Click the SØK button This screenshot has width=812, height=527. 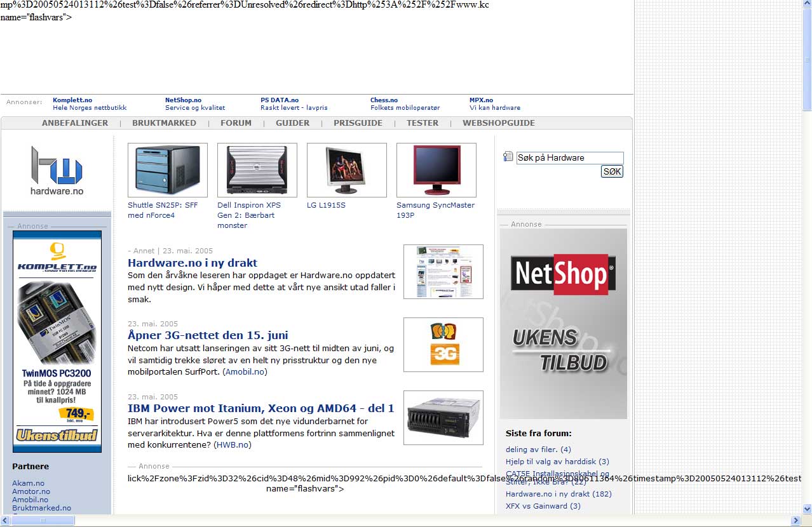tap(612, 171)
